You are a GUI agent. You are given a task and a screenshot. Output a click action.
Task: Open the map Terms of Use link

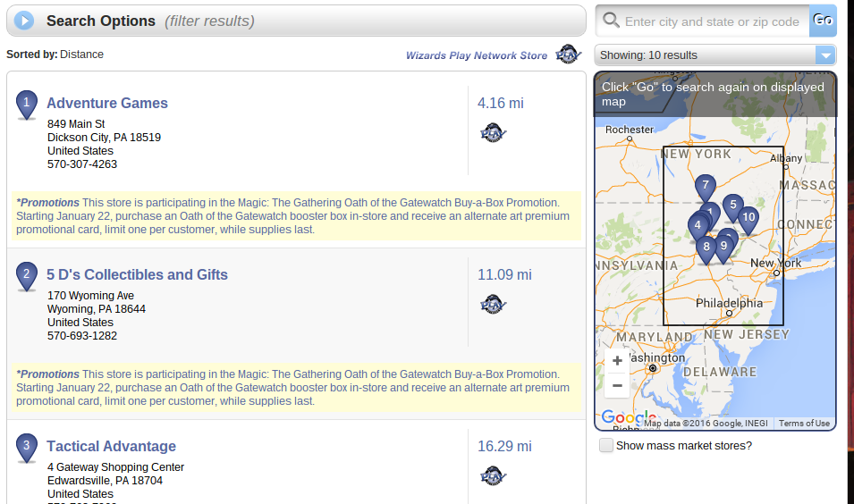(x=804, y=423)
